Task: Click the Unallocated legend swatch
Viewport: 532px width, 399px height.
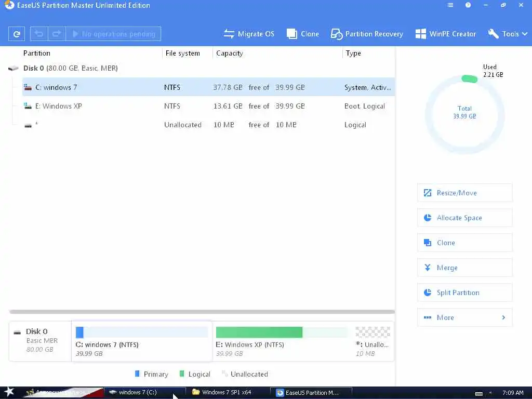Action: point(224,374)
